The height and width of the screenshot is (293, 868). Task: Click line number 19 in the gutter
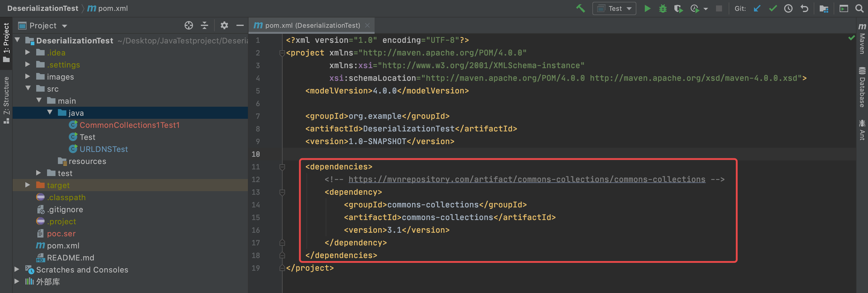coord(256,268)
